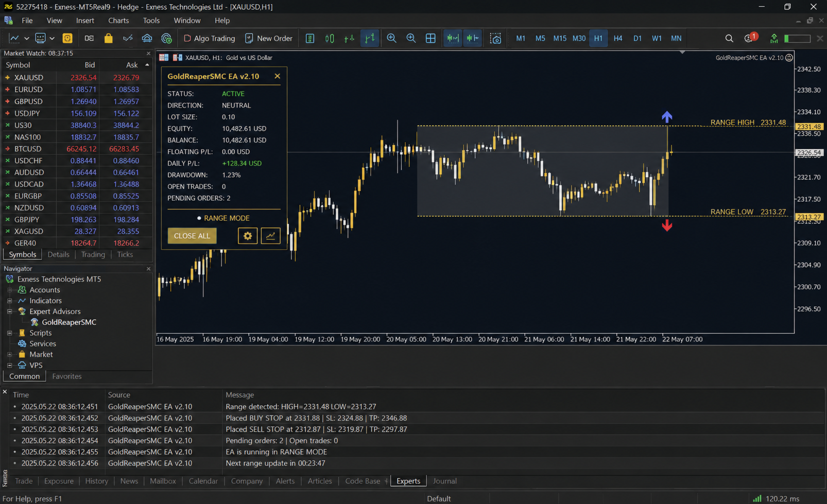Click the green progress bar in toolbar
Viewport: 827px width, 504px height.
click(797, 39)
